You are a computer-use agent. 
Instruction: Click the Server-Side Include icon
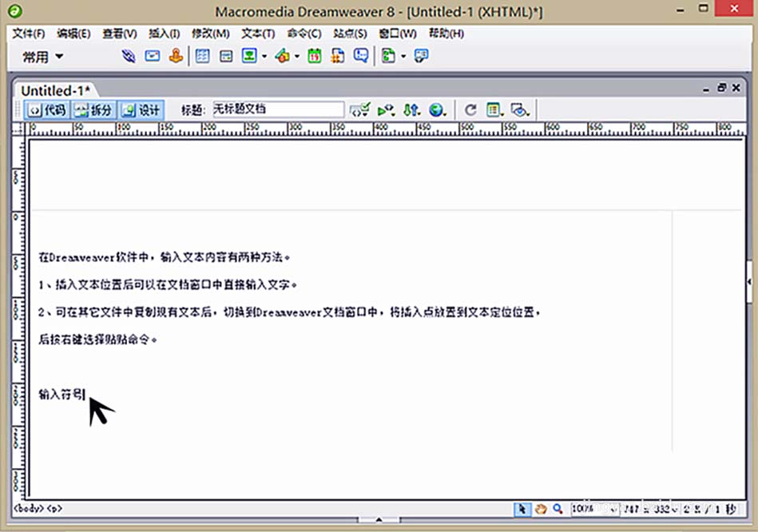click(x=338, y=56)
